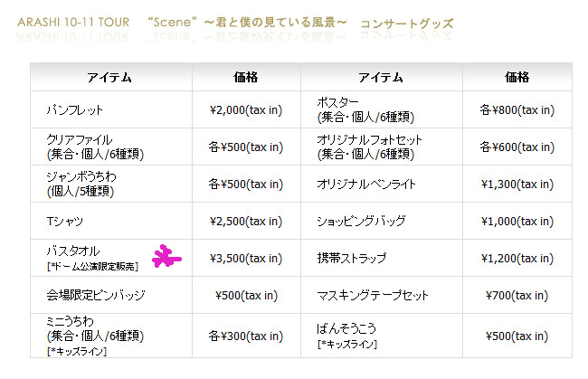Click the ¥3,500(tax in) price cell

coord(246,259)
